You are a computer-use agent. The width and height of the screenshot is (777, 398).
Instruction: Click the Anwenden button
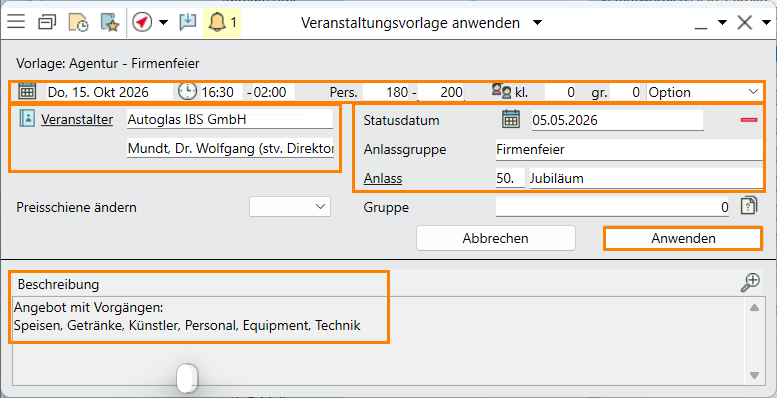(683, 238)
